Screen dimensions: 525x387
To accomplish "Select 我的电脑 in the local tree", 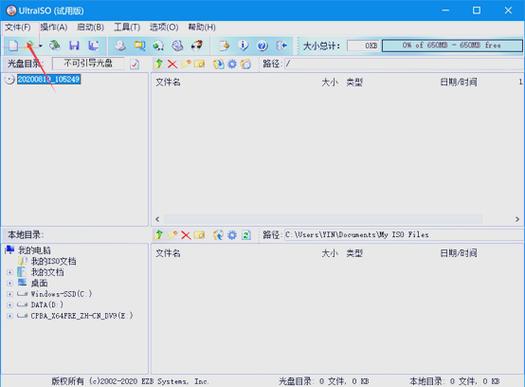I will click(x=34, y=250).
